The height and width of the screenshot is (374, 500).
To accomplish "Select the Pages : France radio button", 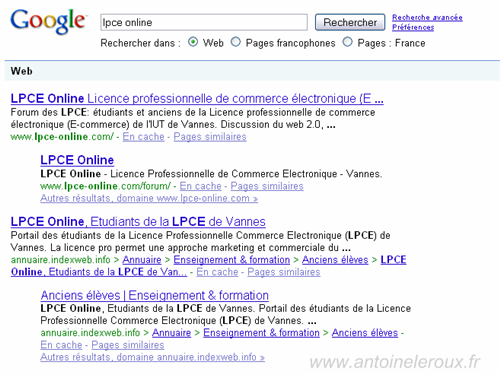I will click(x=347, y=42).
